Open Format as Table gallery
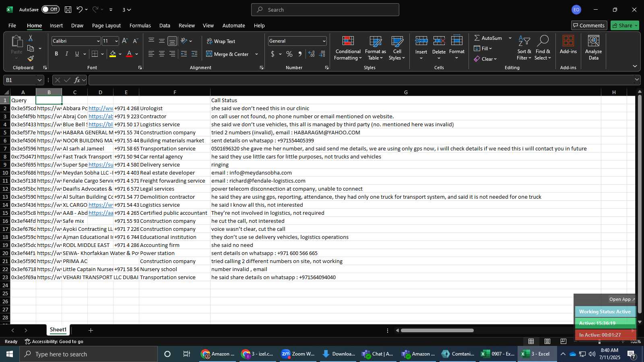The width and height of the screenshot is (644, 362). 376,48
